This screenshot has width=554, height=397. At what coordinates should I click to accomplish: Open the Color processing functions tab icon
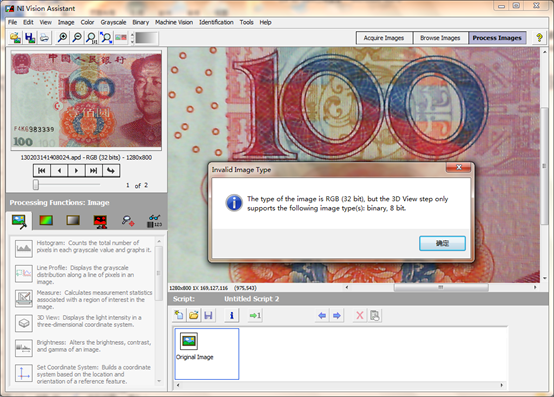click(46, 220)
